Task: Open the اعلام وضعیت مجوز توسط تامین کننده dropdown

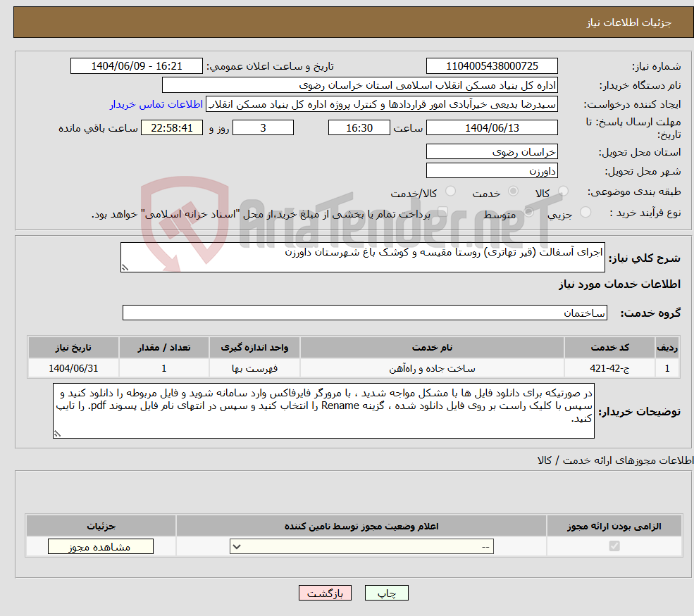Action: click(x=361, y=546)
